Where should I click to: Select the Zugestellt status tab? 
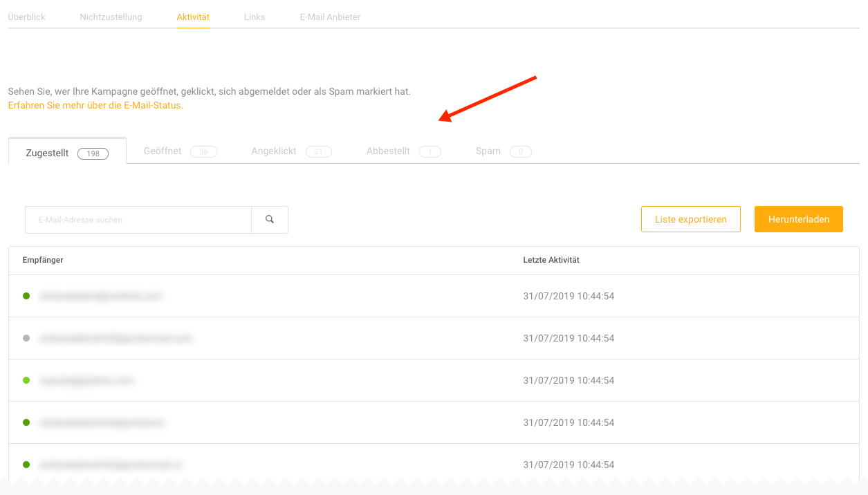pos(67,151)
